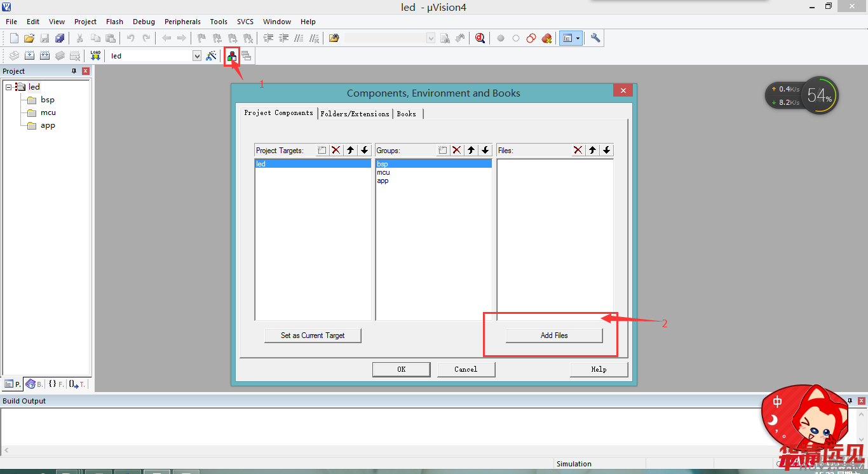
Task: Click the File Extensions, Books and Environment icon
Action: coord(232,56)
